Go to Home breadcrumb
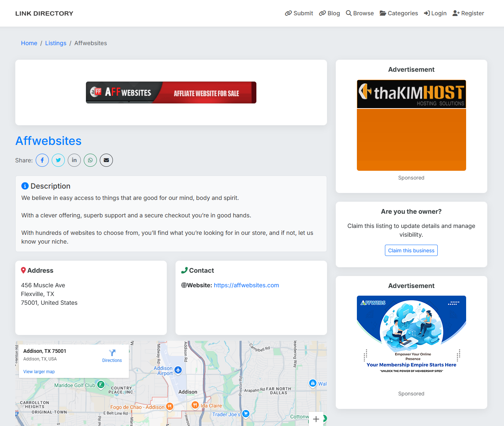504x426 pixels. point(29,43)
